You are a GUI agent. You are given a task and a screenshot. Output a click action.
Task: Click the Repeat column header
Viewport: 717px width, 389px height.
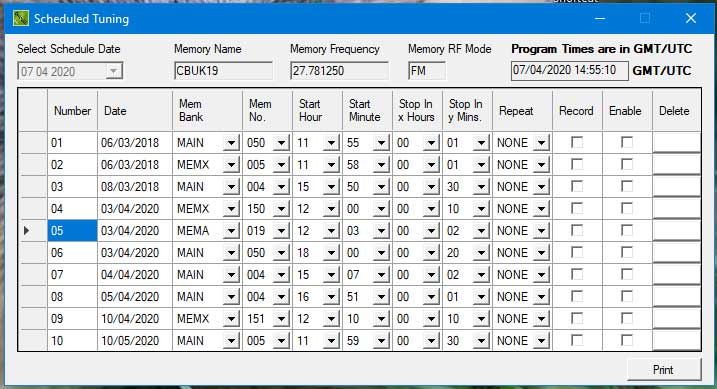tap(522, 111)
